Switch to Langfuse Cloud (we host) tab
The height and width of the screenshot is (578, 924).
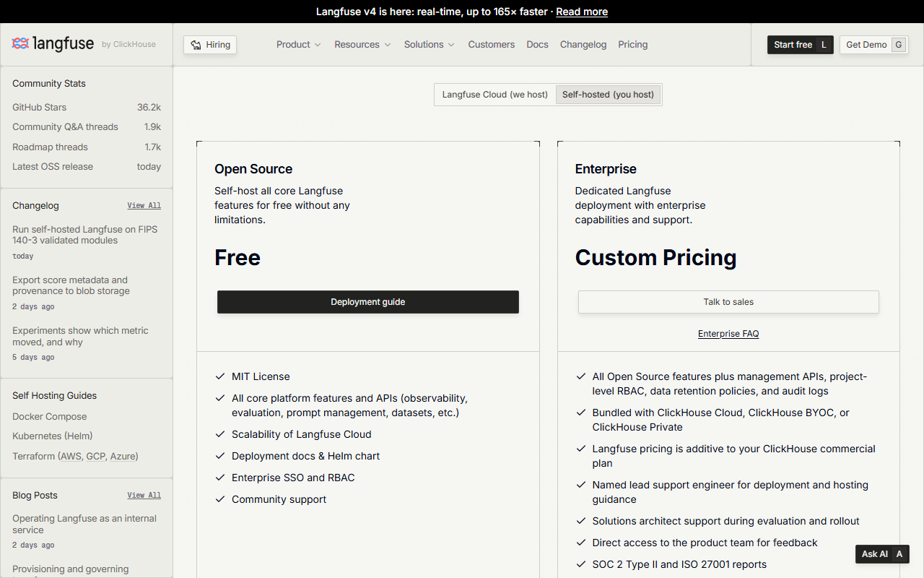tap(495, 95)
